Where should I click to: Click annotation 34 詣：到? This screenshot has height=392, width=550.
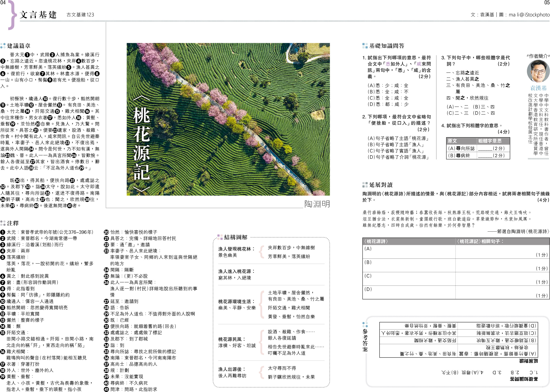114,345
